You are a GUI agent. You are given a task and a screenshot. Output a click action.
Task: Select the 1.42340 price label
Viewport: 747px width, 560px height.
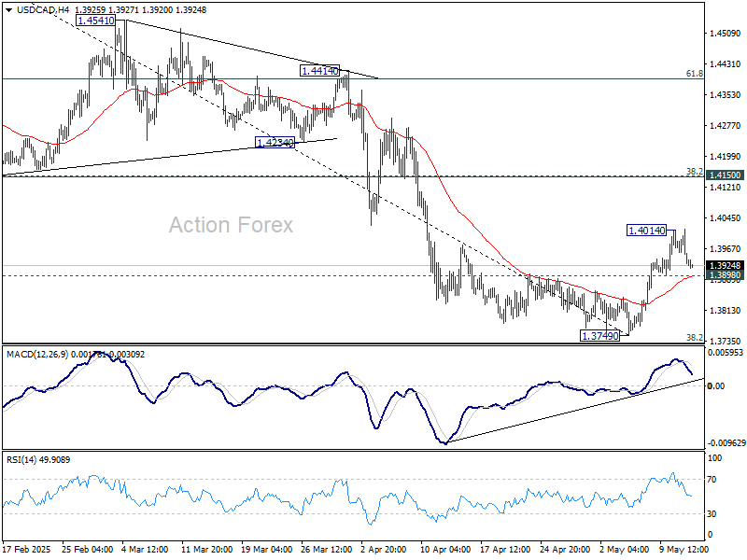(x=275, y=143)
